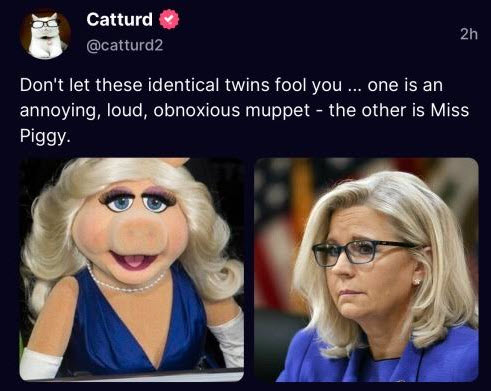Click the pink verified badge beside Catturd
Screen dimensions: 491x391
pos(169,19)
